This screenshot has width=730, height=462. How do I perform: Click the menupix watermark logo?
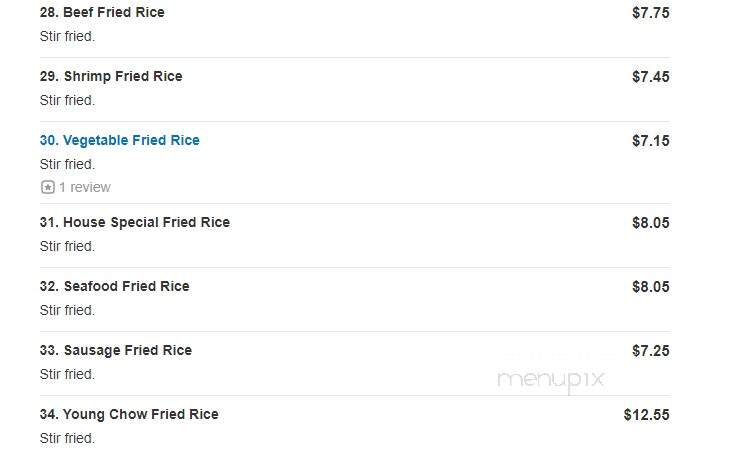point(551,380)
